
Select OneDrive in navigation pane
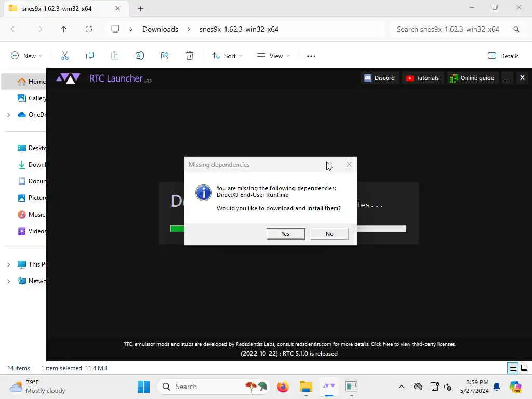click(32, 115)
